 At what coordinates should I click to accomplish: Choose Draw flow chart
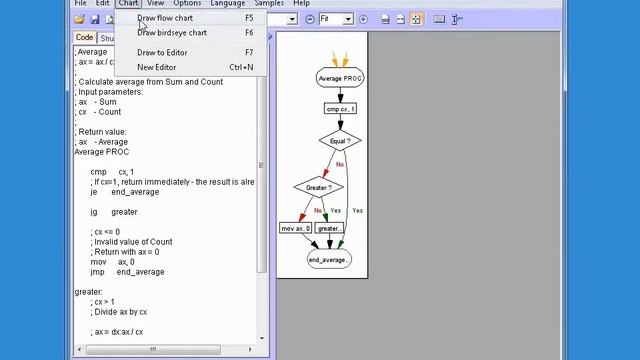pos(191,18)
